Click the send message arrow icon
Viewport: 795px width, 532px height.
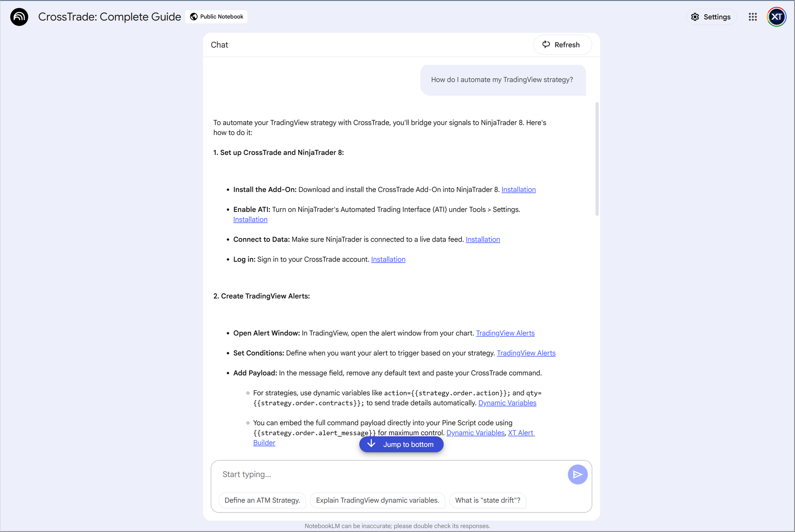pyautogui.click(x=578, y=474)
